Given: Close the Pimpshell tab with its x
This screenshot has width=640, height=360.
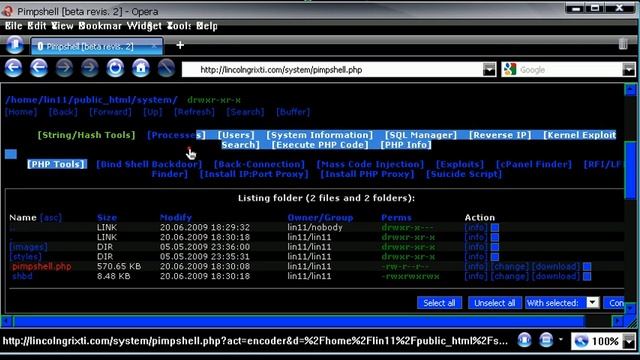Looking at the screenshot, I should coord(154,46).
